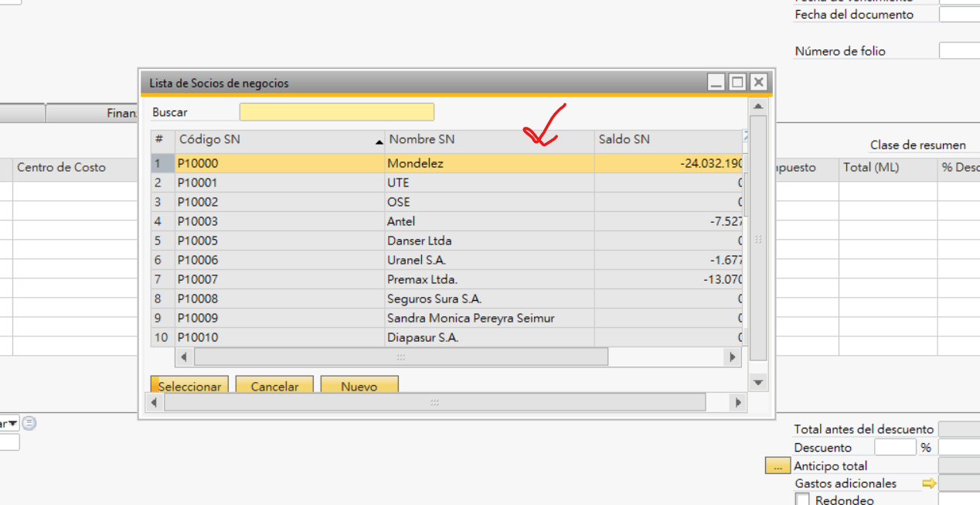
Task: Select the UTE business partner row
Action: (x=447, y=183)
